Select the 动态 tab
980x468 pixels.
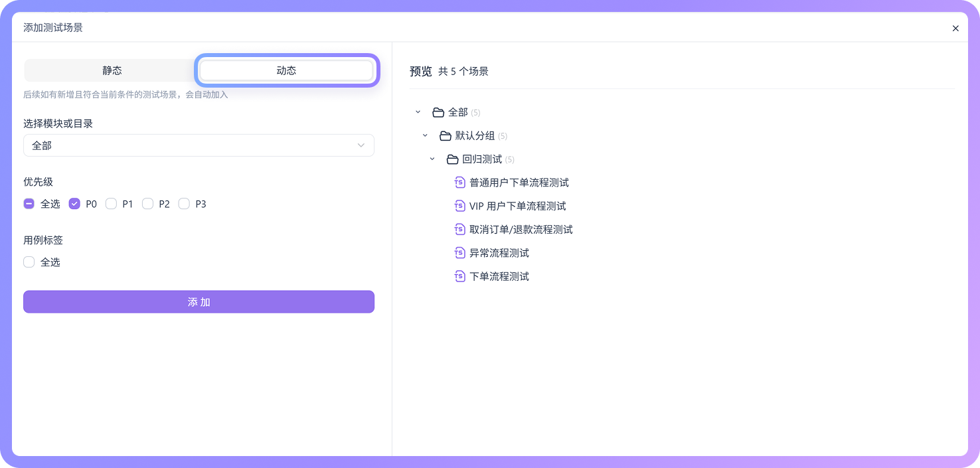click(286, 70)
